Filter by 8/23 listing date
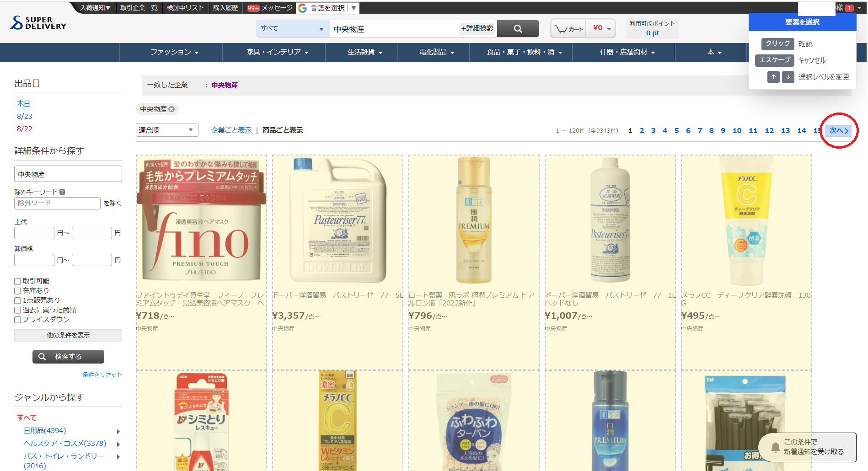Viewport: 868px width, 471px height. 25,117
